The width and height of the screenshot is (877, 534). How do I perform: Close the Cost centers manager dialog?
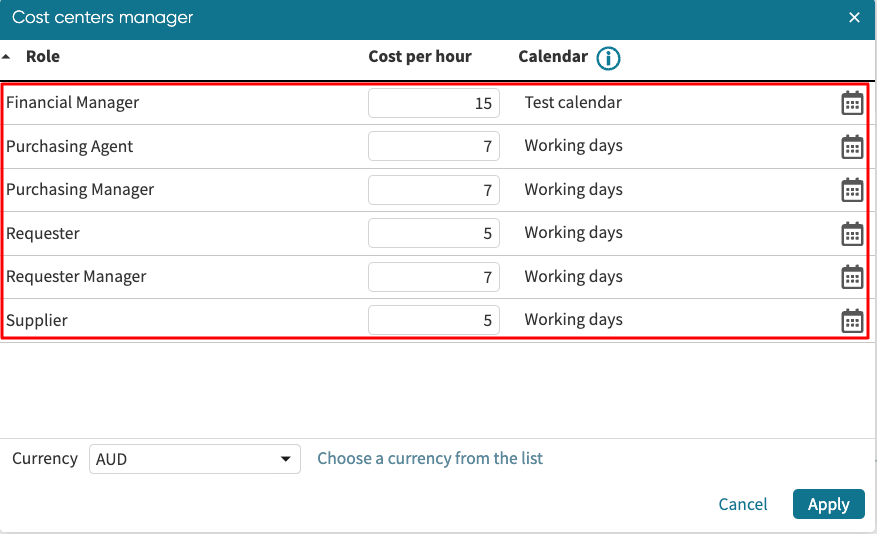pyautogui.click(x=854, y=18)
